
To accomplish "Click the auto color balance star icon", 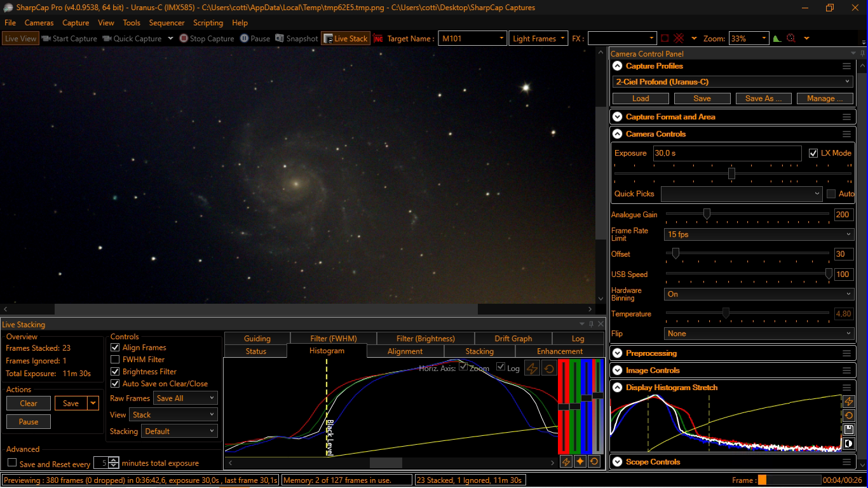I will [580, 462].
